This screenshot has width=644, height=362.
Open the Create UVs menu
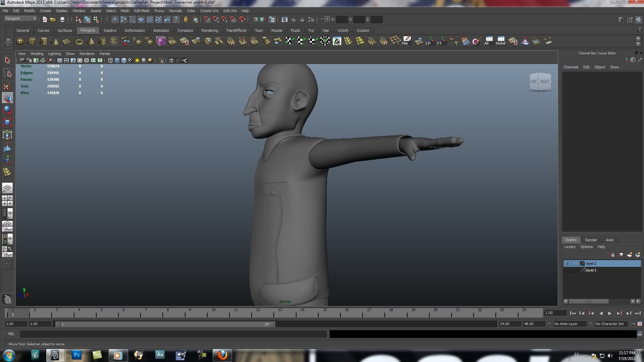[209, 11]
